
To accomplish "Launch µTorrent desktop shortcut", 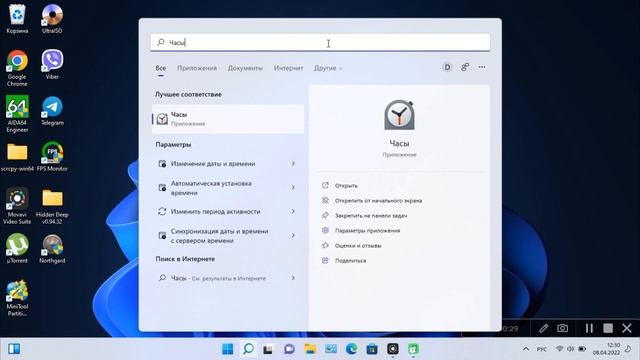I will (17, 249).
